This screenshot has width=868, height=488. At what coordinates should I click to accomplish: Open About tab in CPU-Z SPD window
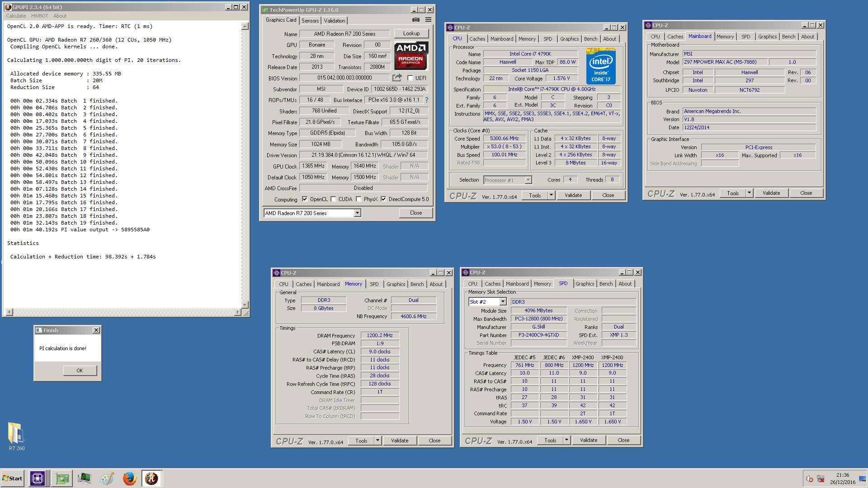click(x=625, y=284)
